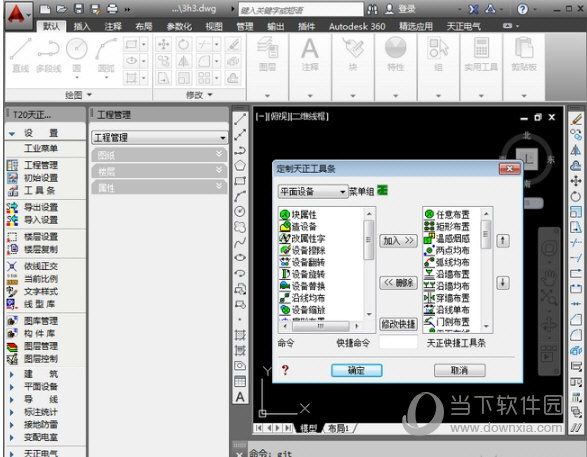Click horizontal scrollbar of left command list
The height and width of the screenshot is (457, 587).
321,326
